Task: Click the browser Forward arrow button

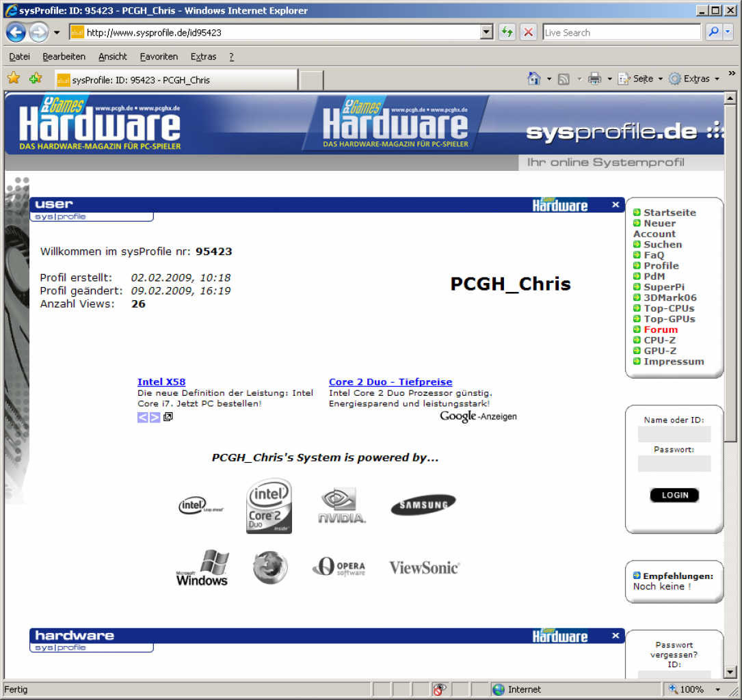Action: click(39, 32)
